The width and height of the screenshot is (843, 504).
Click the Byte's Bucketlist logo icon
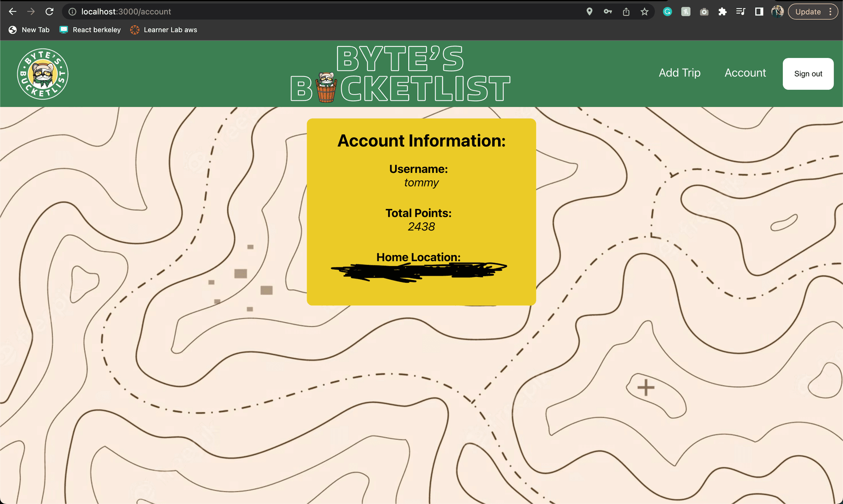42,74
